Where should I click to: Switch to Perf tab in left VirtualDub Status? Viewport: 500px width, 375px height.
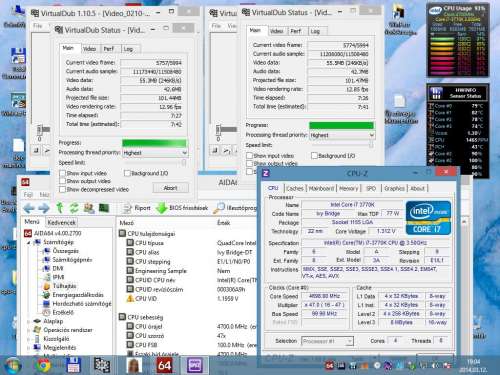[109, 49]
